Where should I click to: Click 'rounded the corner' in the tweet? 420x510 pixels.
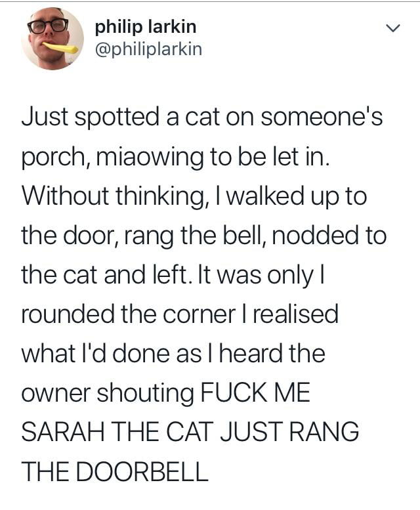coord(129,314)
